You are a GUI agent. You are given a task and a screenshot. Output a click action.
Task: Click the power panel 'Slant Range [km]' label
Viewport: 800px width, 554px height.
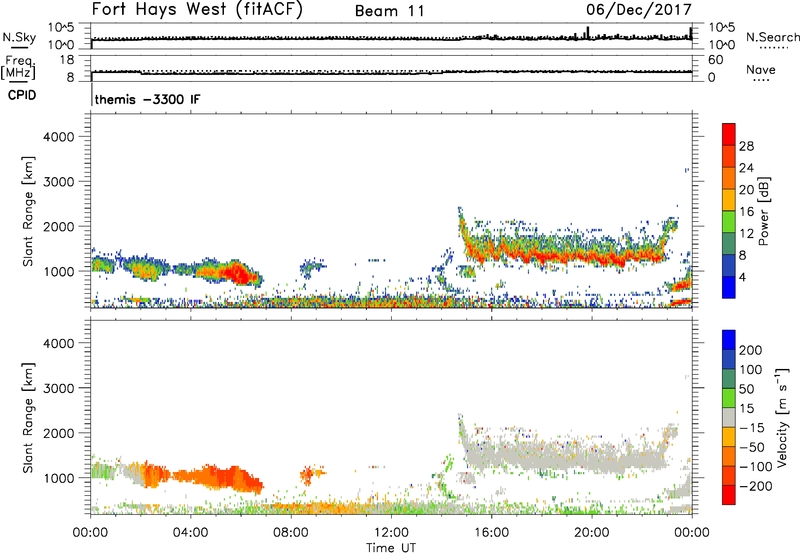[x=28, y=211]
